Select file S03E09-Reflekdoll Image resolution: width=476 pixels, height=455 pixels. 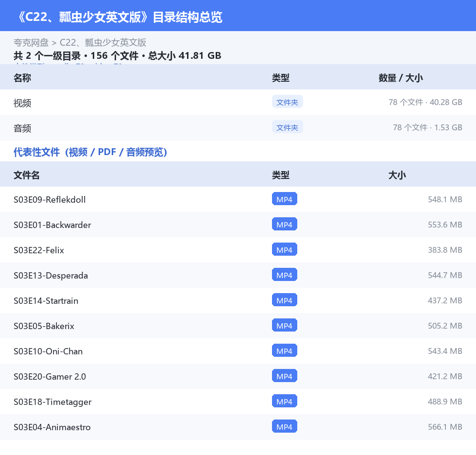click(x=50, y=200)
